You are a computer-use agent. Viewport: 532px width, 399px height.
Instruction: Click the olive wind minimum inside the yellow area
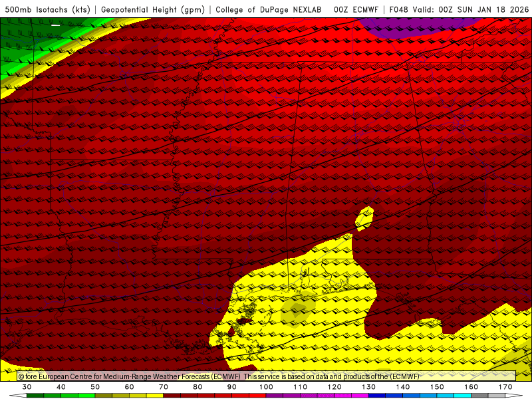298,311
